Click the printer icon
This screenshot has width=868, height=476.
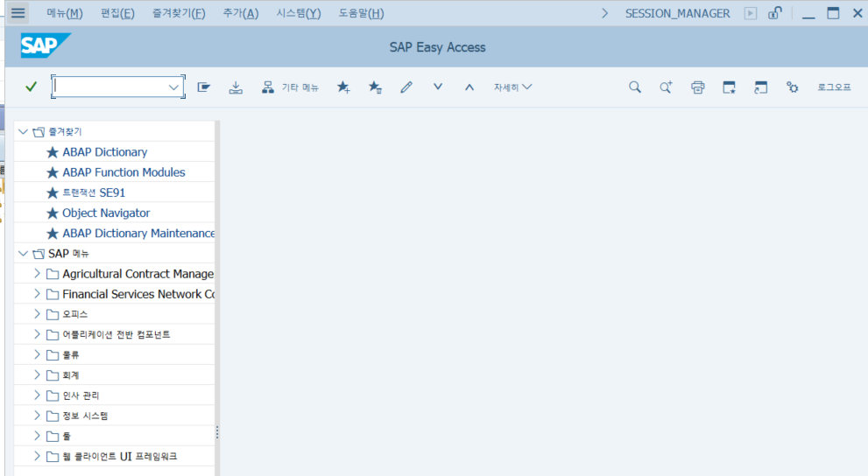(x=697, y=87)
